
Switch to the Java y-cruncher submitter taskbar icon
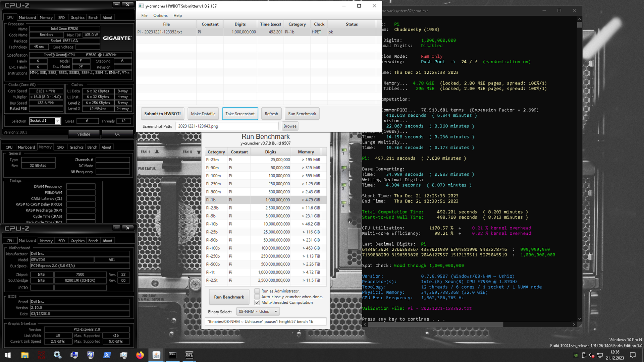(156, 355)
